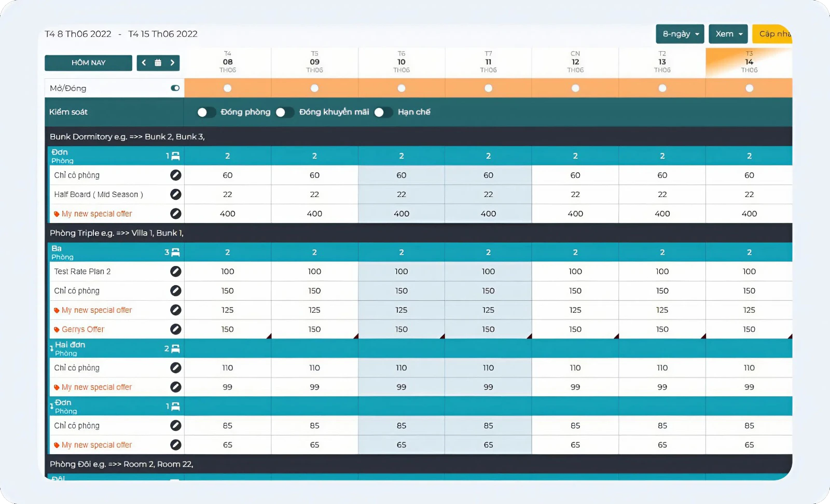Viewport: 830px width, 504px height.
Task: Click bed icon in Hai đơn room row
Action: 175,349
